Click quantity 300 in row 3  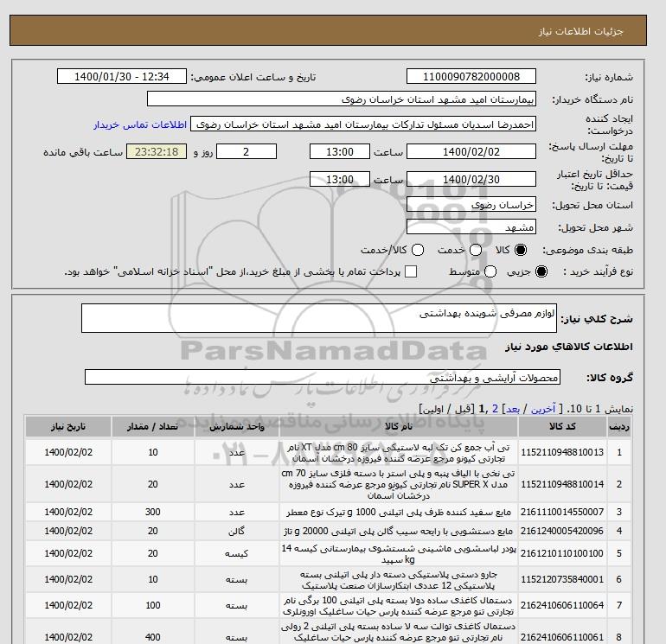pyautogui.click(x=152, y=512)
